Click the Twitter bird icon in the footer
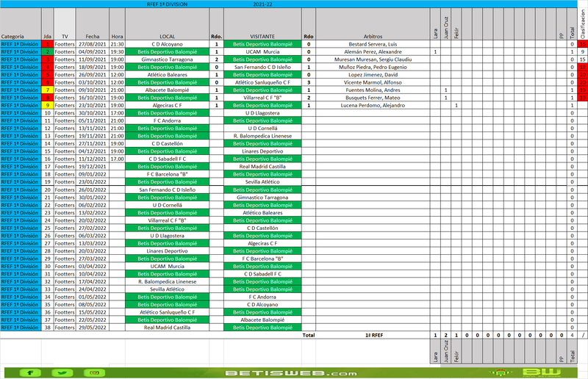 (x=62, y=372)
